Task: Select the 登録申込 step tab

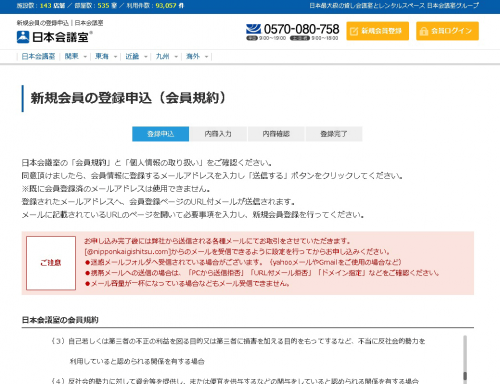Action: point(161,134)
